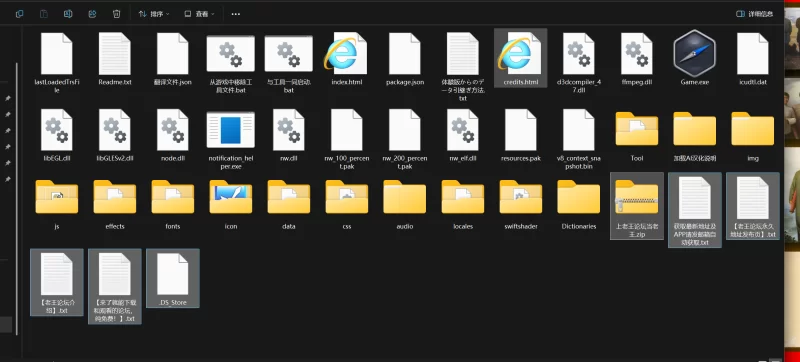The height and width of the screenshot is (362, 800).
Task: Click the Share icon in the toolbar
Action: (x=92, y=14)
